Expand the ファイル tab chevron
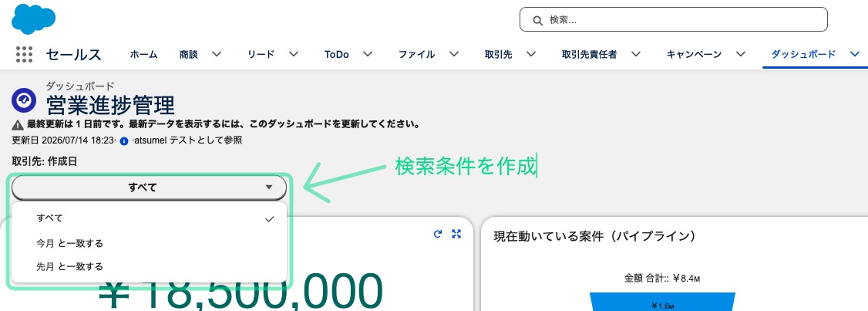868x311 pixels. click(x=454, y=54)
